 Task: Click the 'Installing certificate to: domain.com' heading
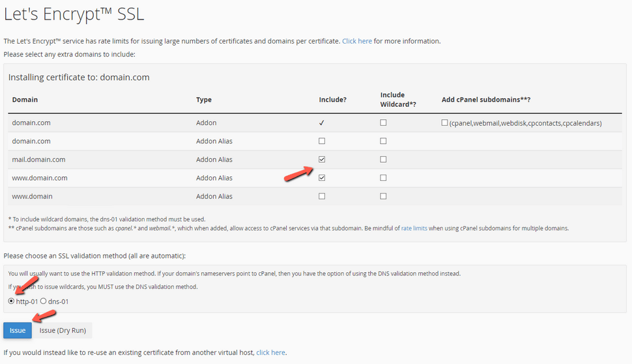tap(79, 77)
